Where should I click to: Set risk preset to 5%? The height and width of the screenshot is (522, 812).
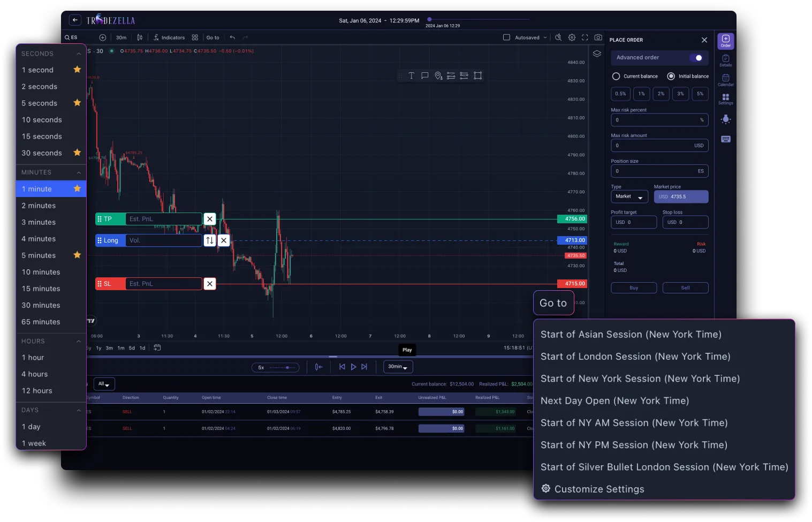(700, 94)
